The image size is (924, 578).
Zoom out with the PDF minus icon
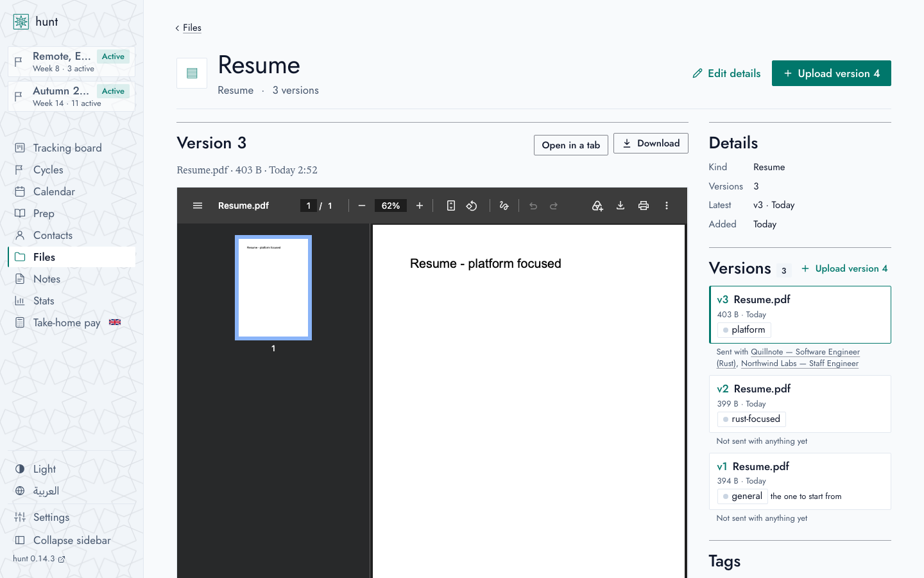pos(362,206)
